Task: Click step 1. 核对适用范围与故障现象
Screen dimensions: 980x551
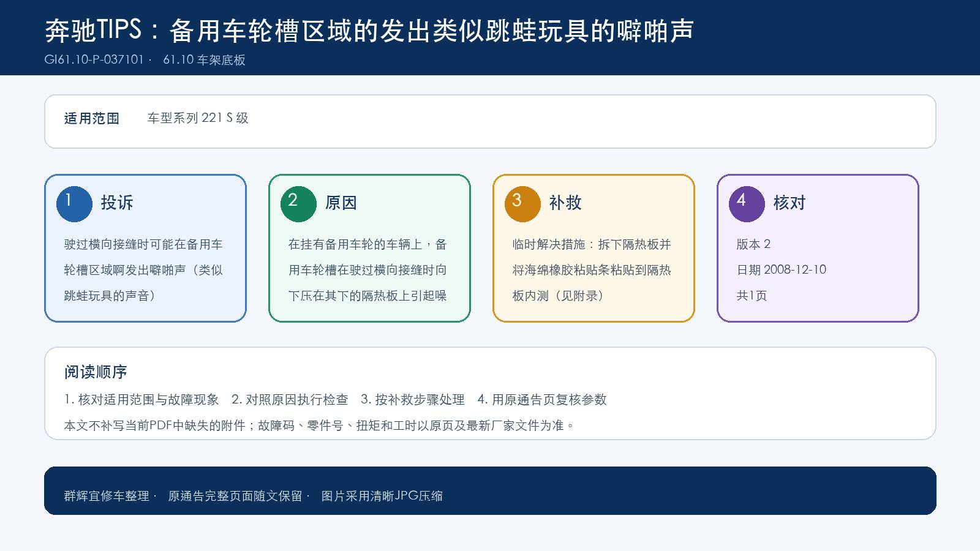Action: (x=141, y=400)
